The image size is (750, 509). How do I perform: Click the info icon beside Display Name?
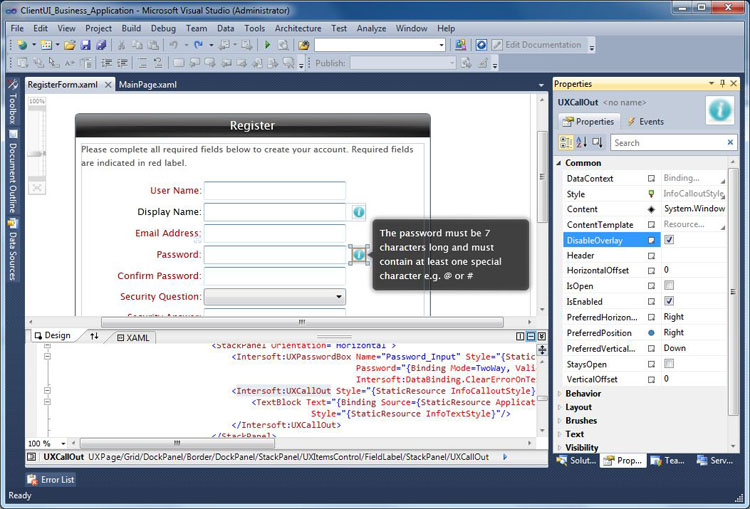[359, 211]
